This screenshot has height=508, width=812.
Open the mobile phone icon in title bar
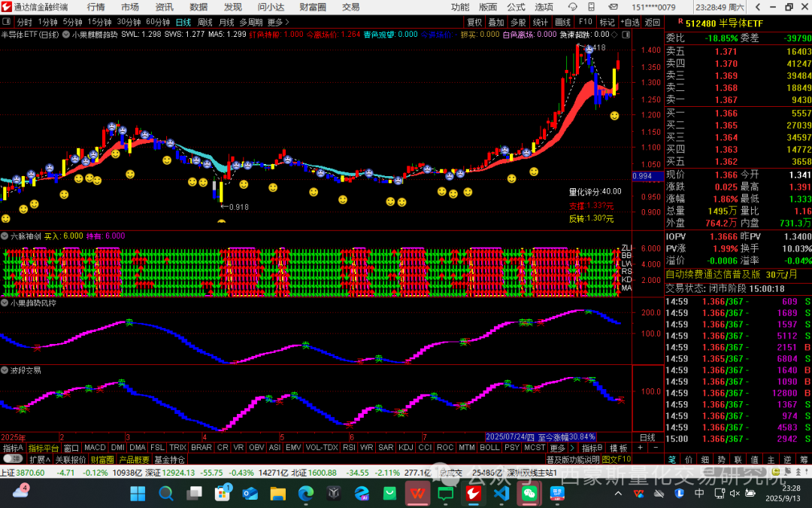(592, 7)
